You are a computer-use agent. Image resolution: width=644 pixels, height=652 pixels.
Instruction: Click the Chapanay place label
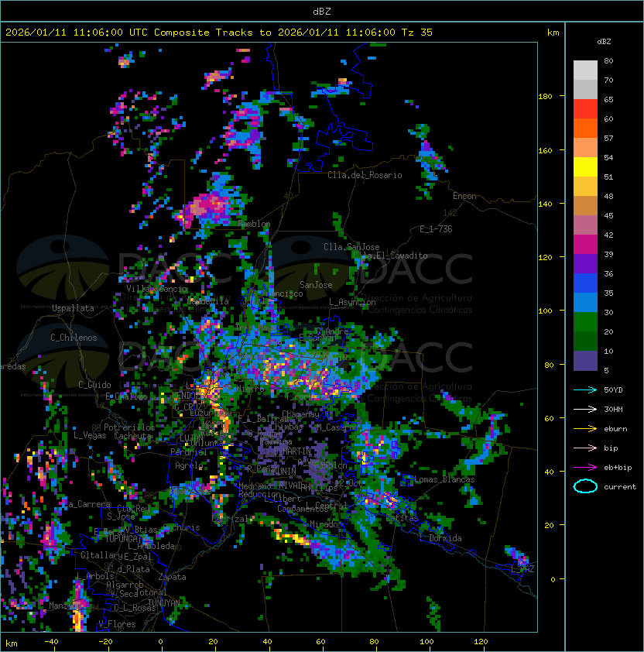click(300, 414)
